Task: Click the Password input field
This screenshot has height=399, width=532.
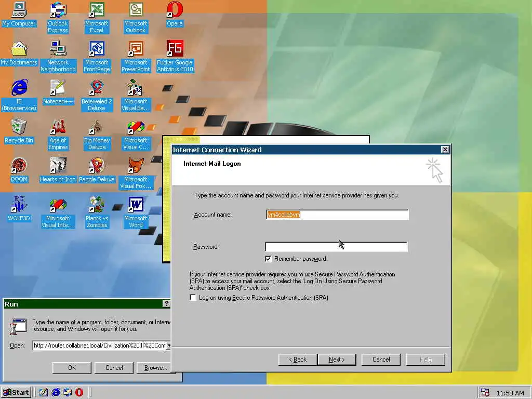Action: click(x=336, y=247)
